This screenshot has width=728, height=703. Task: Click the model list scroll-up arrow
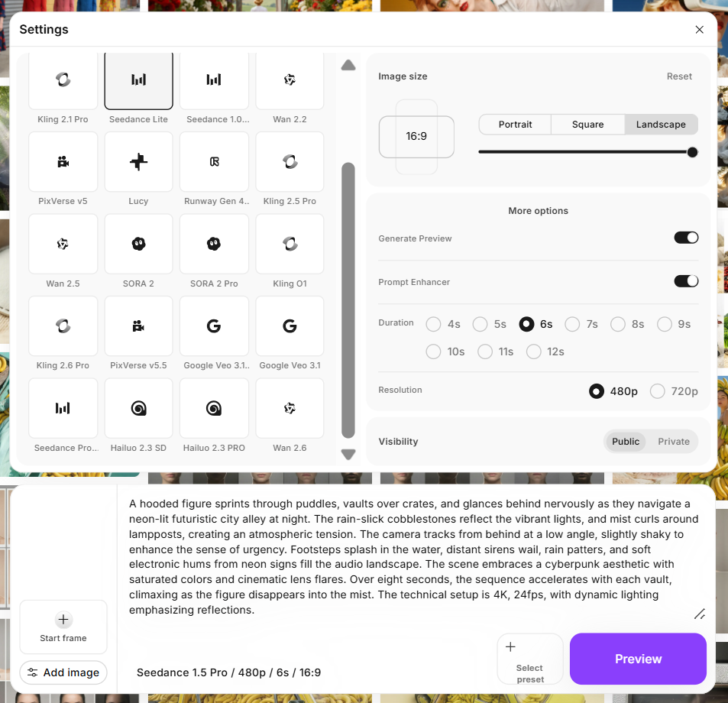point(348,66)
